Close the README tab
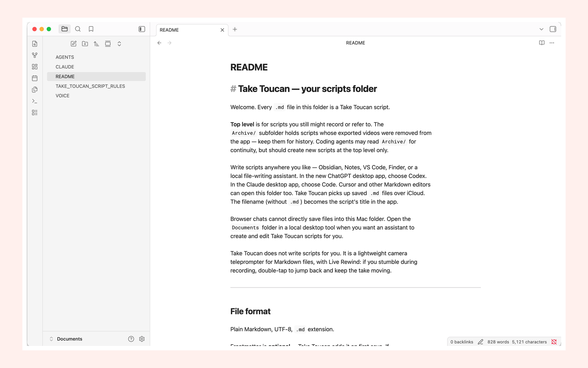This screenshot has height=368, width=588. point(222,30)
